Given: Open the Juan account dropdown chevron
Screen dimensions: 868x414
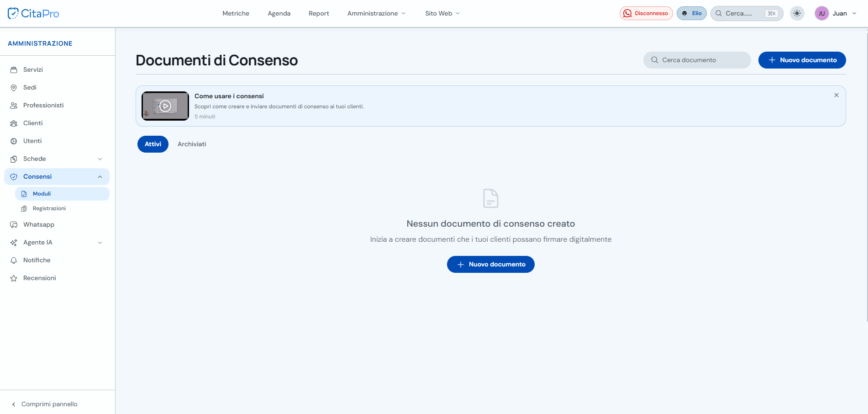Looking at the screenshot, I should pyautogui.click(x=854, y=13).
